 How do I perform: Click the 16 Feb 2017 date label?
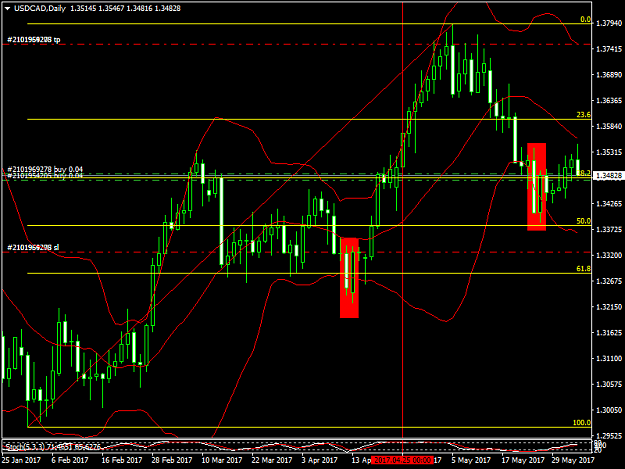(x=122, y=460)
